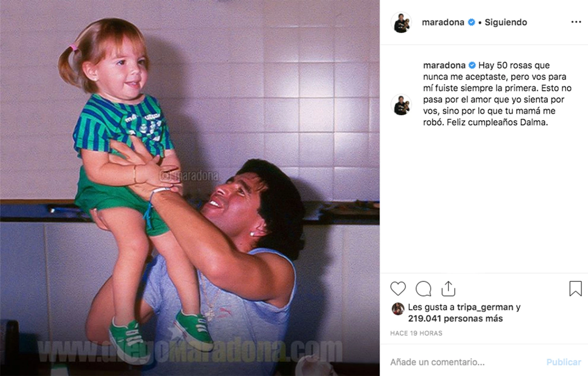Image resolution: width=588 pixels, height=376 pixels.
Task: Click the caption text about Dalma's birthday
Action: pos(497,94)
